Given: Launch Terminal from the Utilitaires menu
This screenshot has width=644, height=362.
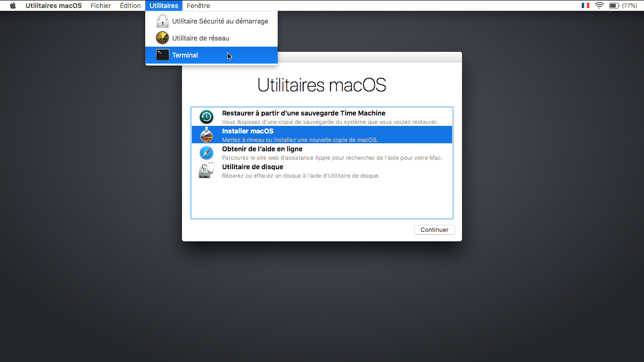Looking at the screenshot, I should click(x=211, y=55).
